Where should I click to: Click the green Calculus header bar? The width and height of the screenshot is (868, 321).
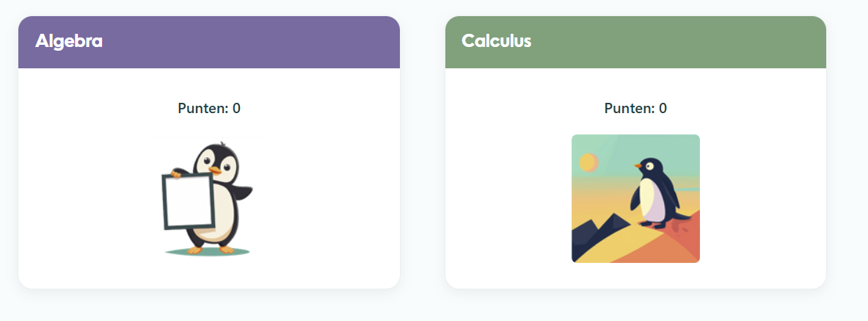(x=635, y=42)
